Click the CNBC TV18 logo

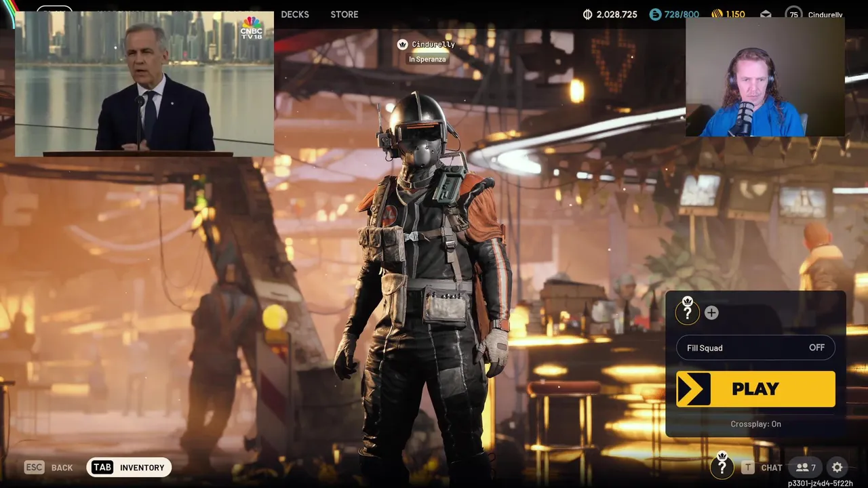pos(251,28)
